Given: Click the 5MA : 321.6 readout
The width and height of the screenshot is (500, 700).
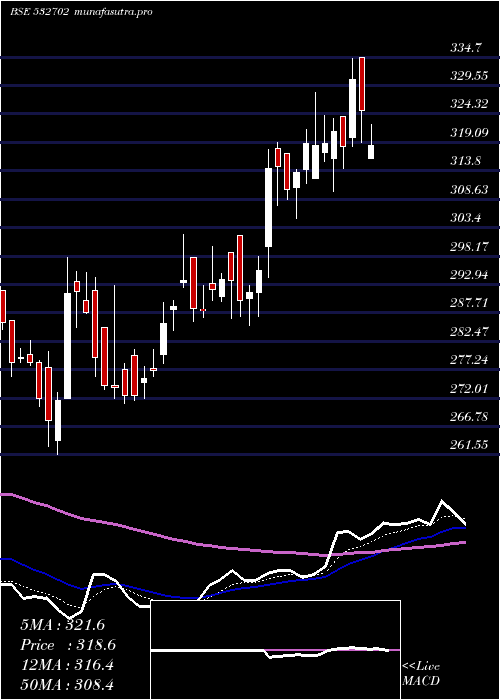Looking at the screenshot, I should tap(62, 625).
